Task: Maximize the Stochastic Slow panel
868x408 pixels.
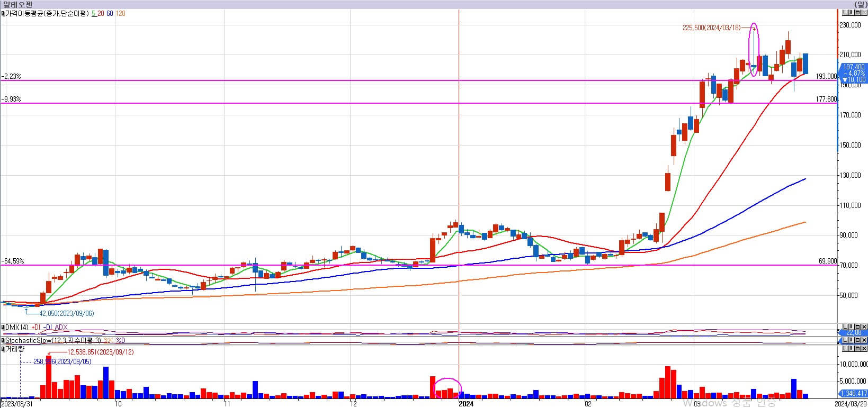Action: [858, 340]
